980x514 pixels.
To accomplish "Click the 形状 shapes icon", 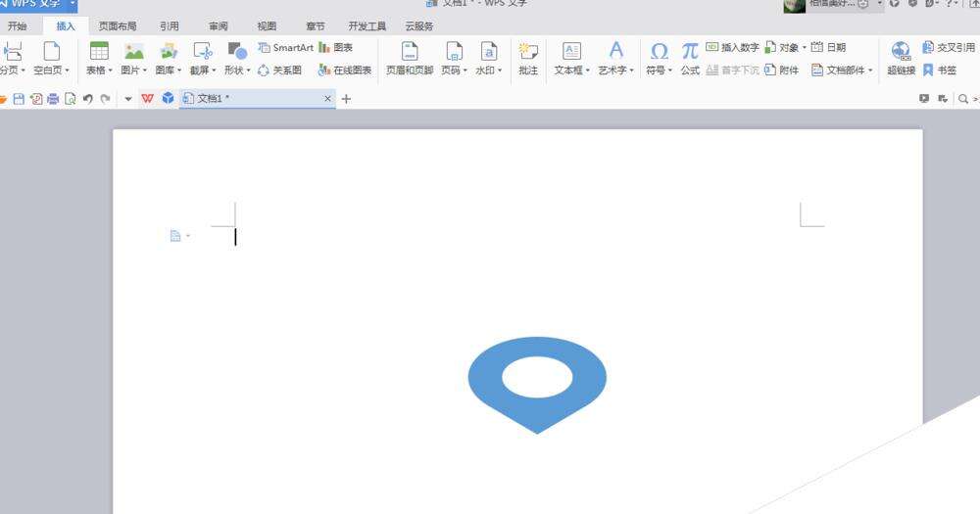I will [x=237, y=51].
